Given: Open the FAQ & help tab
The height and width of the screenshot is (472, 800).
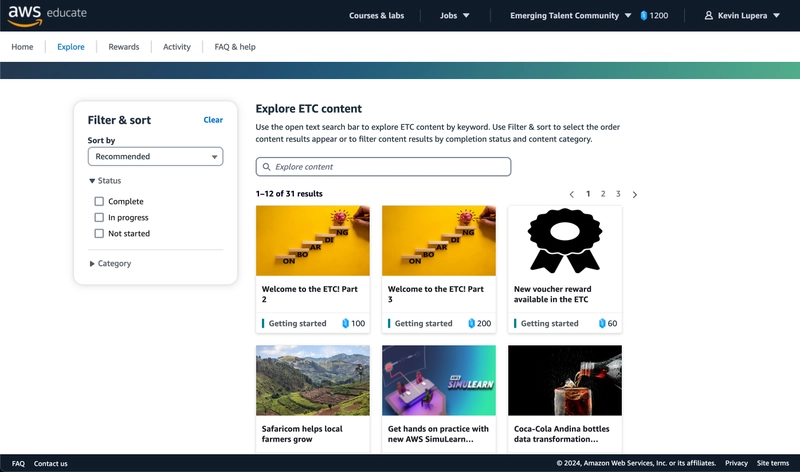Looking at the screenshot, I should pyautogui.click(x=235, y=47).
